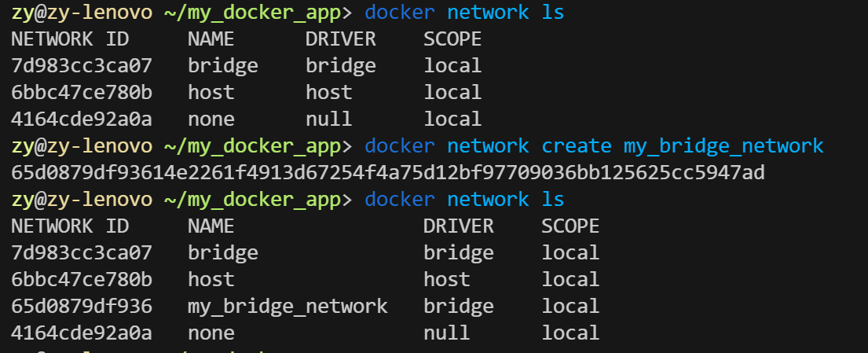868x353 pixels.
Task: Click the DRIVER header in first listing
Action: 340,39
